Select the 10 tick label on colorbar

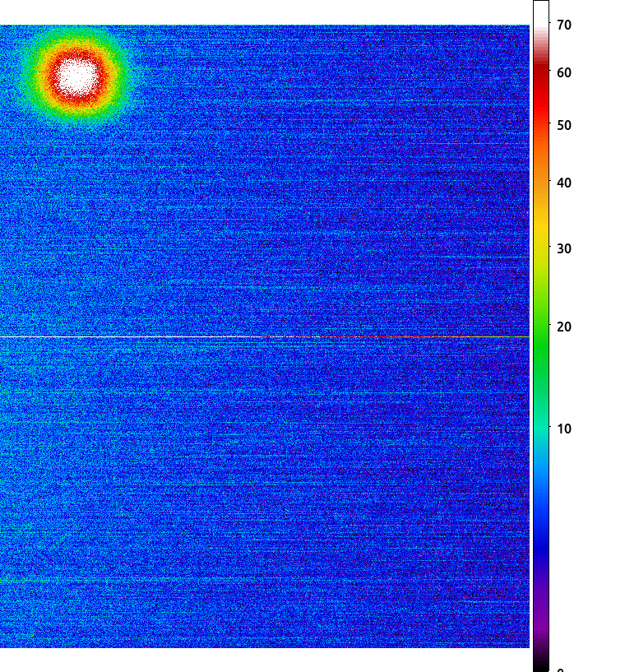tap(564, 429)
